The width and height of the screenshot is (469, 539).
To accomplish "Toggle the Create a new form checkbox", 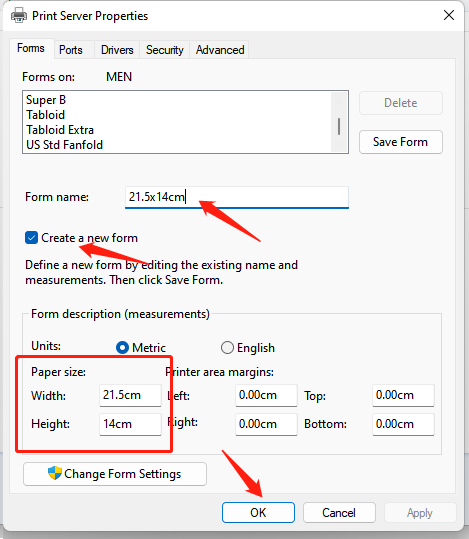I will pos(31,238).
